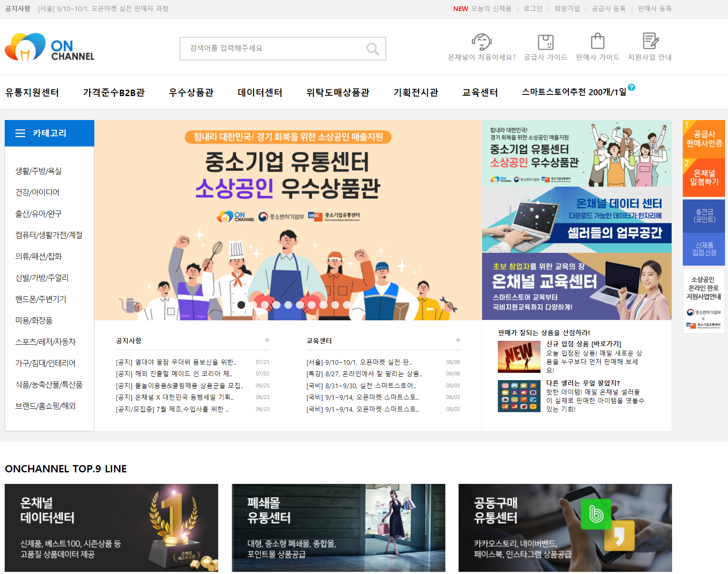728x574 pixels.
Task: Click the 로그인 link
Action: (533, 9)
